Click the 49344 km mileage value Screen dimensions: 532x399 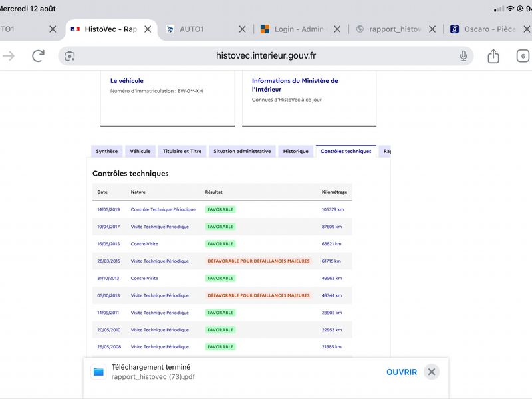tap(332, 295)
